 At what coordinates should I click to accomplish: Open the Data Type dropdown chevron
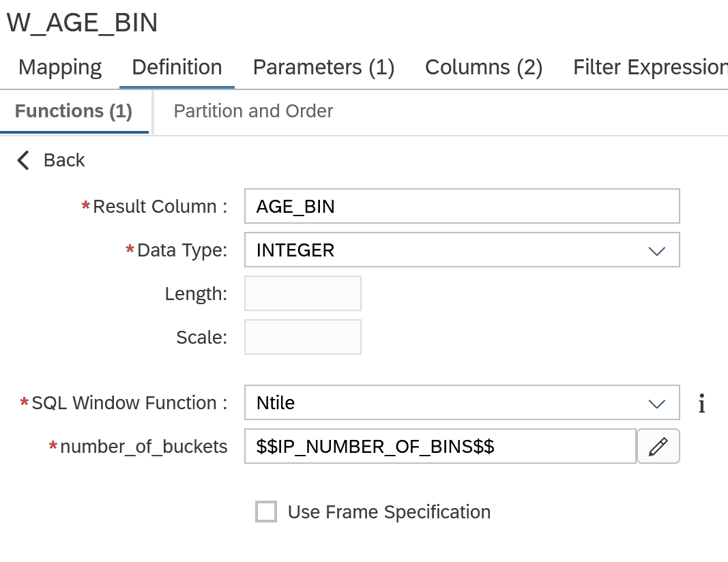tap(656, 250)
